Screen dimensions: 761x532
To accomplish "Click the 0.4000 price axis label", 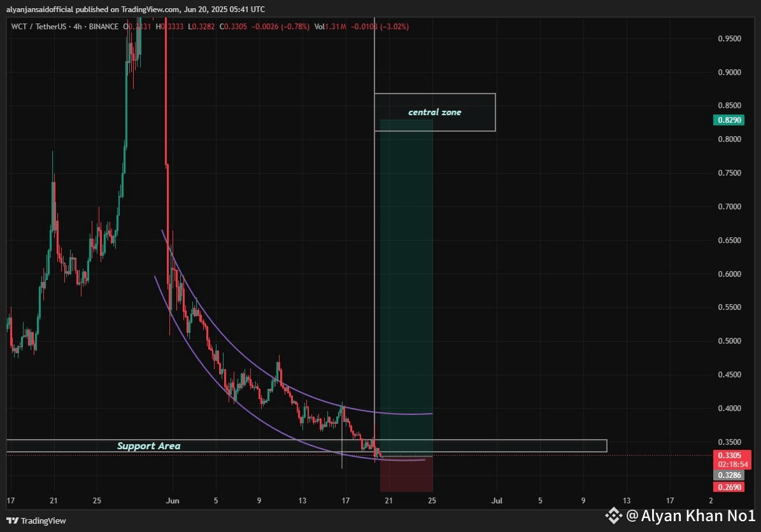I will 729,409.
